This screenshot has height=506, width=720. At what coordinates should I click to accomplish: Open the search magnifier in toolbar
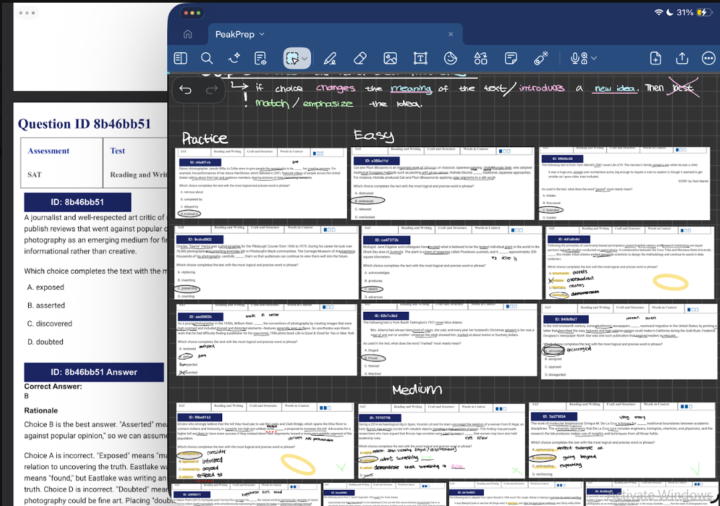click(x=207, y=58)
